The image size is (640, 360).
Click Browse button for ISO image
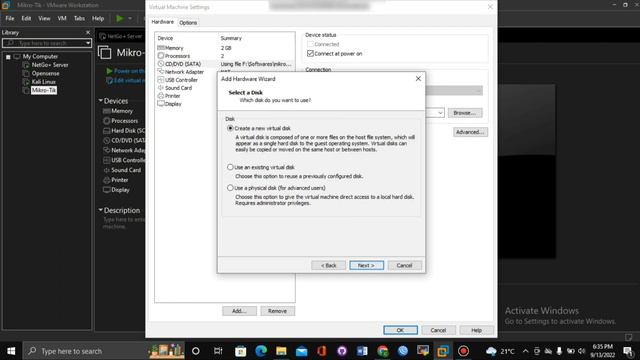point(465,113)
